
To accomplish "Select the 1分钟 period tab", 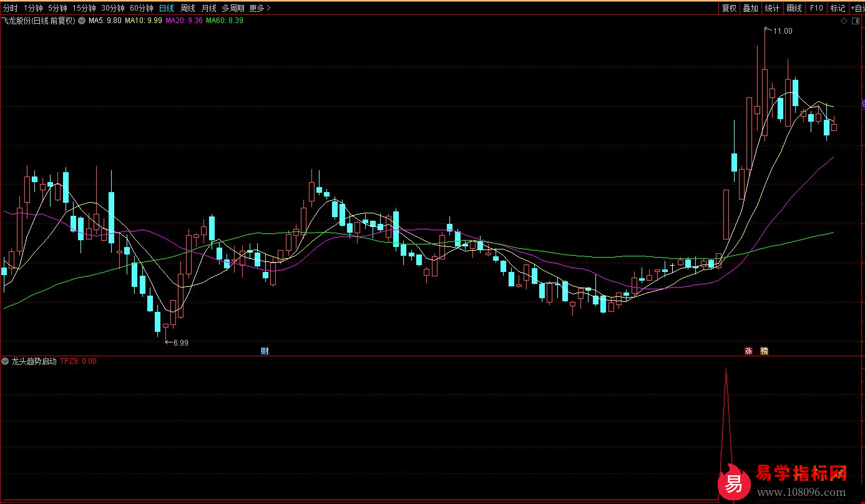I will click(x=33, y=8).
